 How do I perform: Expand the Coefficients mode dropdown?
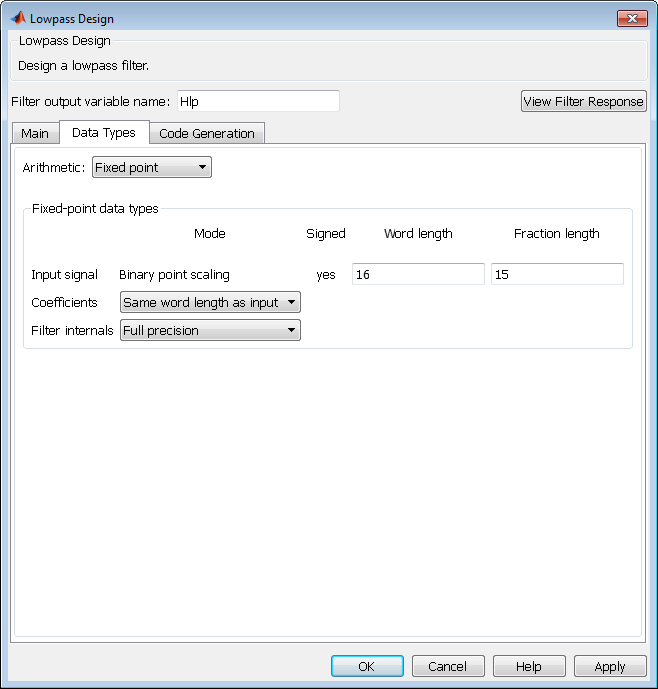click(x=210, y=303)
